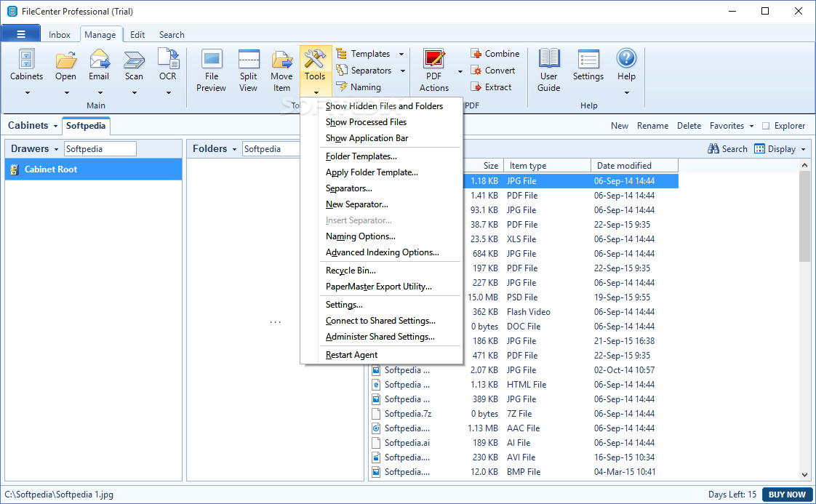The image size is (816, 504).
Task: Click Delete in the cabinets bar
Action: tap(689, 126)
